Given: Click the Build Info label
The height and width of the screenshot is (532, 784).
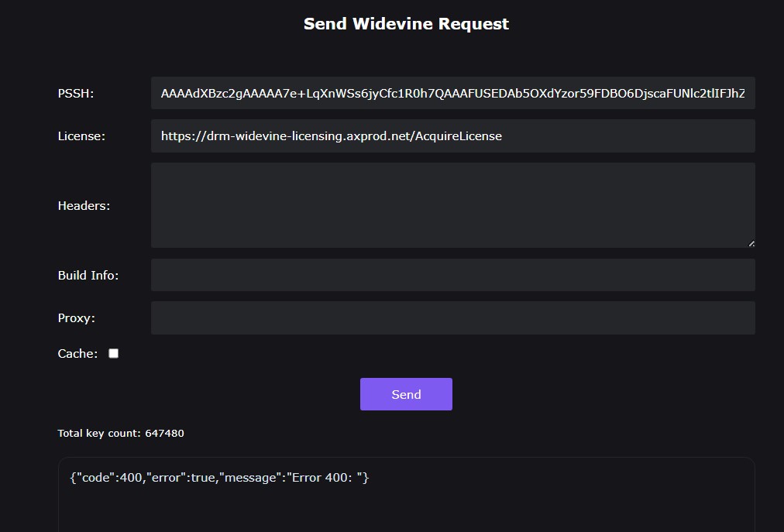Looking at the screenshot, I should (88, 276).
